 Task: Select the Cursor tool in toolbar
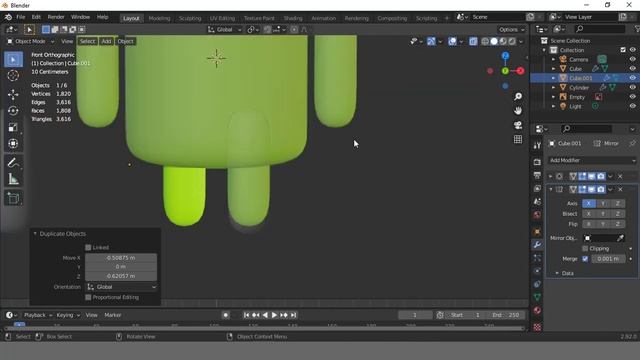pyautogui.click(x=13, y=76)
